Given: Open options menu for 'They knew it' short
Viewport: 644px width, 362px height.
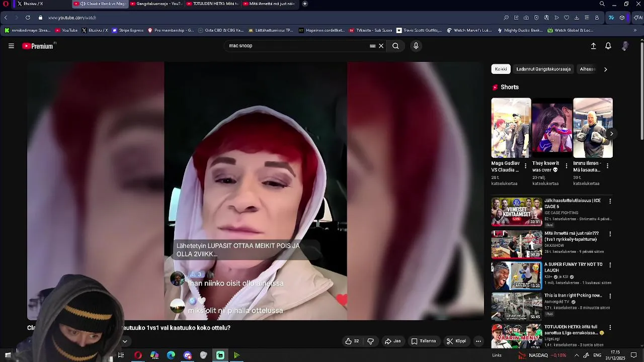Looking at the screenshot, I should (x=567, y=165).
